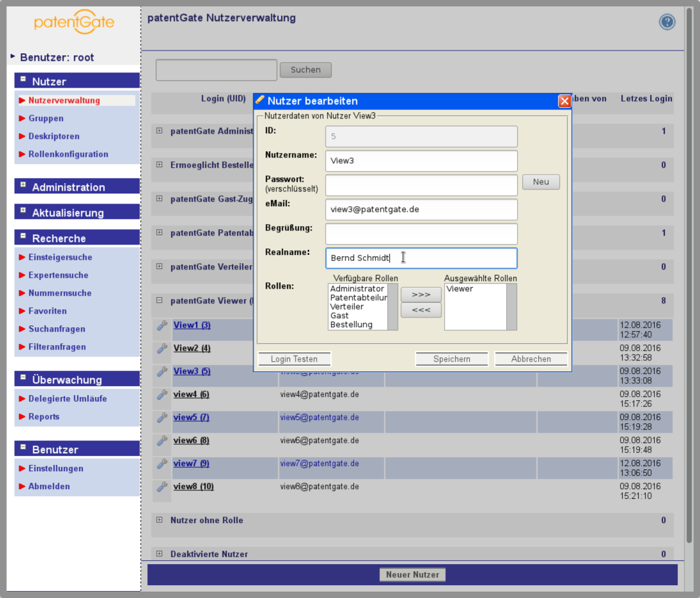
Task: Click the wrench icon next to view4 (6)
Action: (162, 395)
